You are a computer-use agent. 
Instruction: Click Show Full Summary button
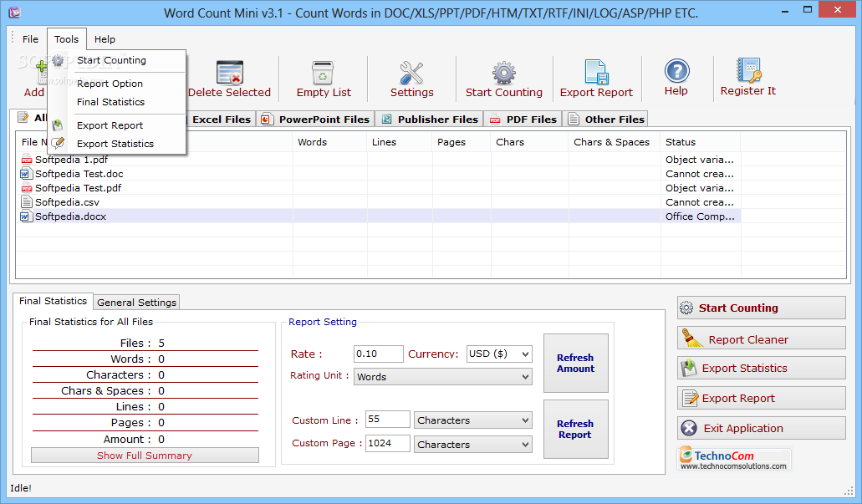(145, 455)
